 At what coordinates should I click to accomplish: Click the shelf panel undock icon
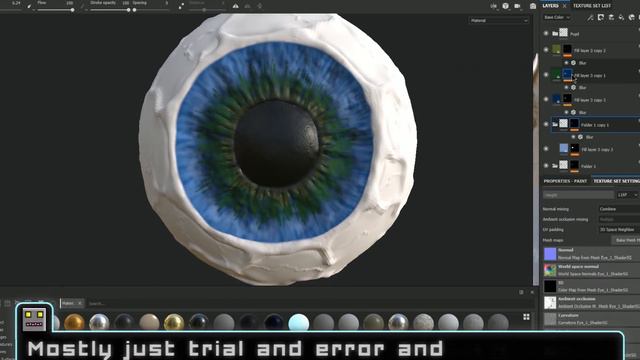pyautogui.click(x=521, y=292)
